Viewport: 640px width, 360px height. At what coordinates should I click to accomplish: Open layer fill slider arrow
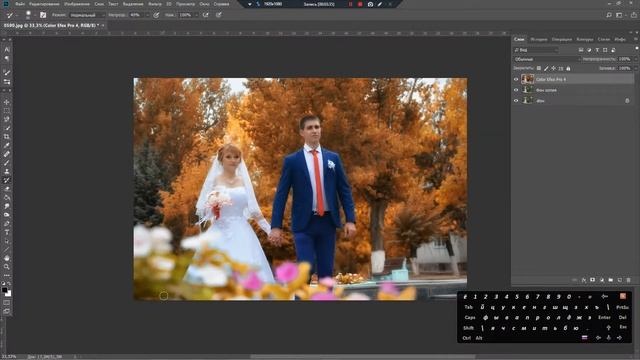(636, 68)
